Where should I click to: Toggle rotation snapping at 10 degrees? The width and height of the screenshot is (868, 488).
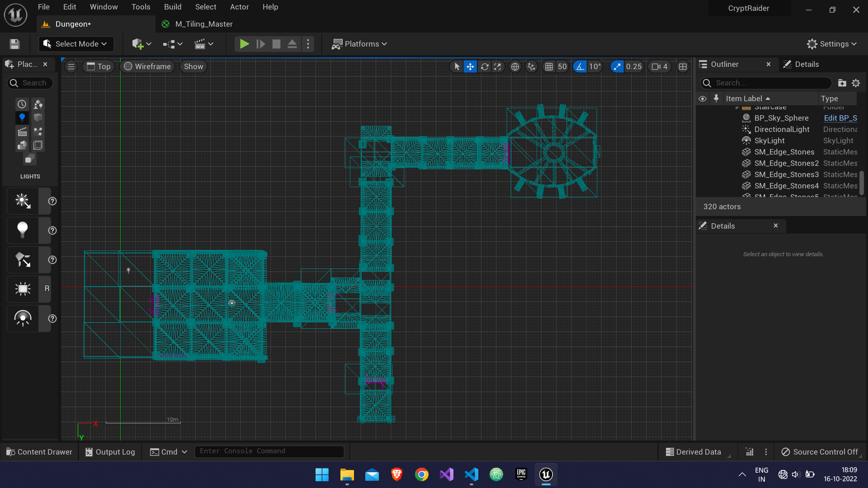tap(580, 66)
